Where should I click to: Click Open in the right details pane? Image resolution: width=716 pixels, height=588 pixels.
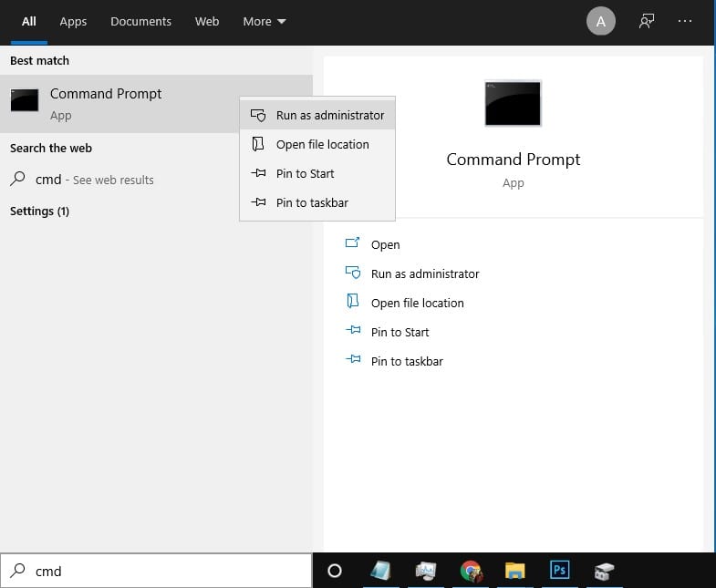pyautogui.click(x=385, y=245)
